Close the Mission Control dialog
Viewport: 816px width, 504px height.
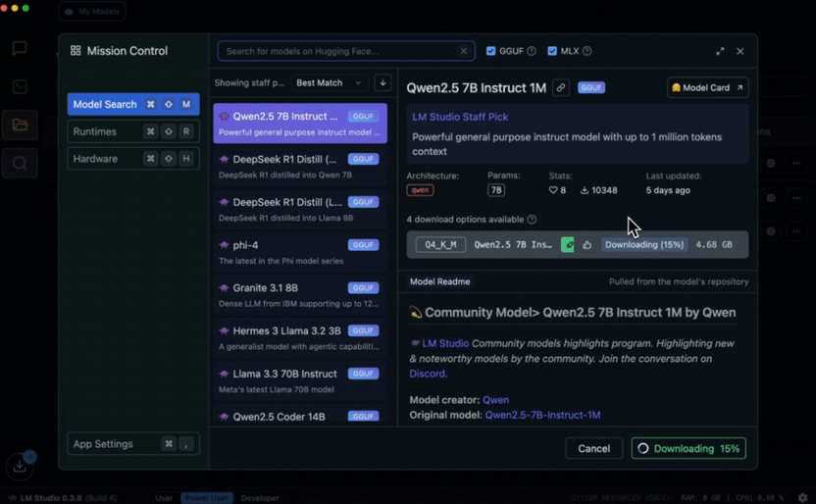(x=740, y=51)
